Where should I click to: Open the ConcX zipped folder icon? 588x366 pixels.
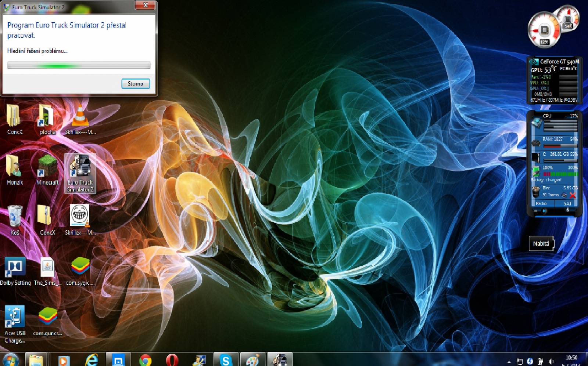47,220
